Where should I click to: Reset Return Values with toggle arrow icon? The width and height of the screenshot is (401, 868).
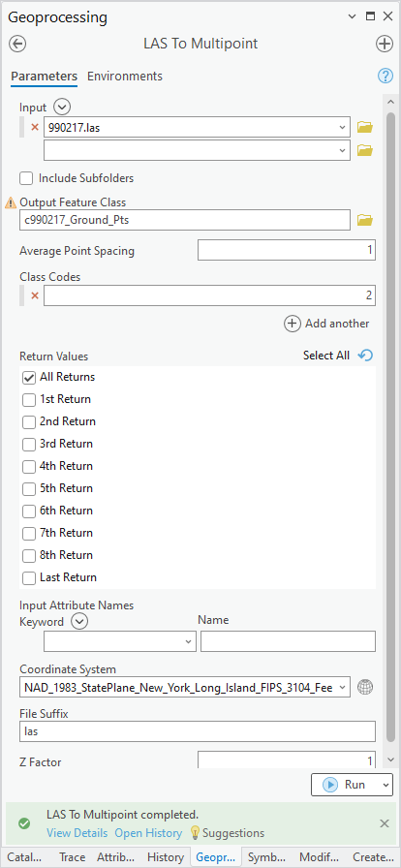365,356
